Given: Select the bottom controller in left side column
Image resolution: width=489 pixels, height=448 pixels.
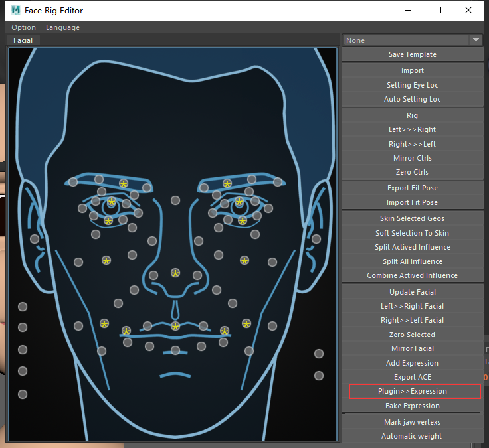Looking at the screenshot, I should (23, 394).
